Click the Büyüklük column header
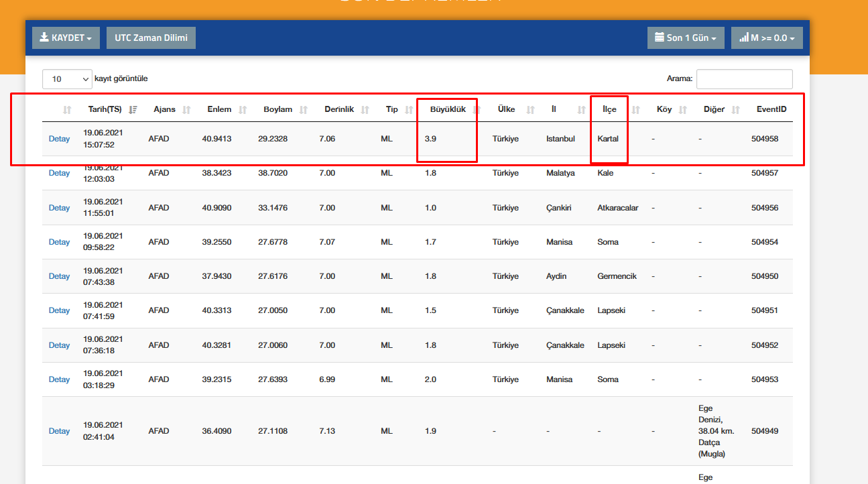Viewport: 868px width, 484px height. tap(447, 109)
